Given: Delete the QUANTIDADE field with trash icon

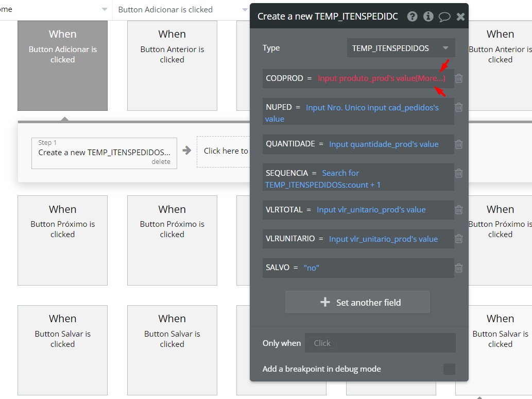Looking at the screenshot, I should pyautogui.click(x=459, y=144).
